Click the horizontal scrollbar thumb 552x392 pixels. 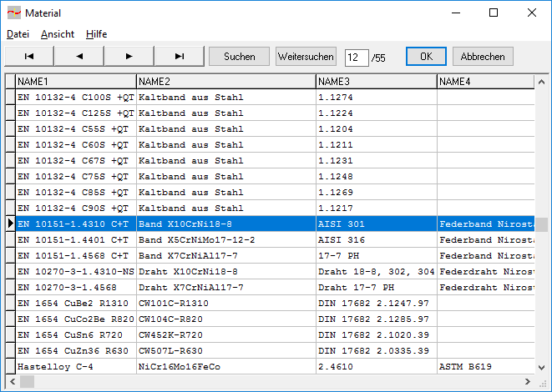[x=27, y=381]
